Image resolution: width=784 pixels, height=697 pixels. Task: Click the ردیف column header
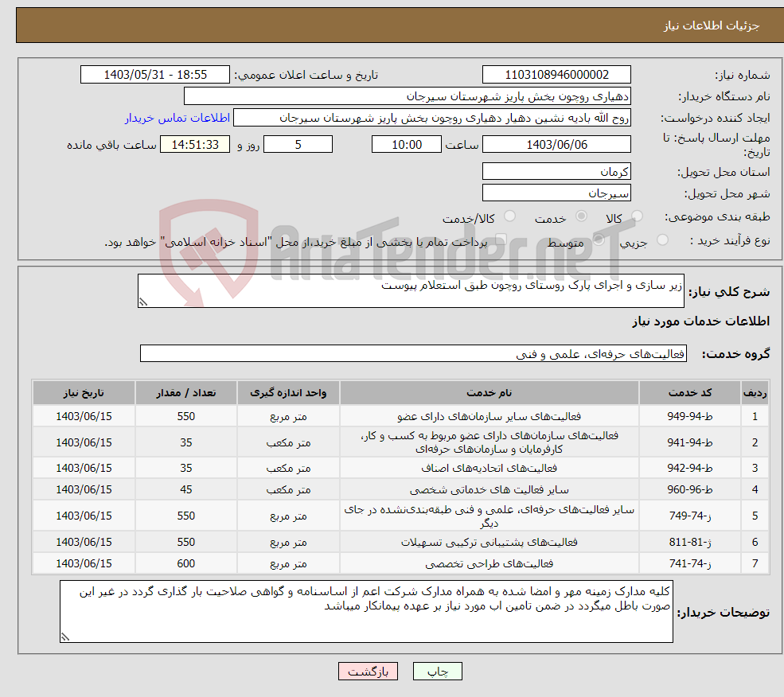(x=755, y=392)
